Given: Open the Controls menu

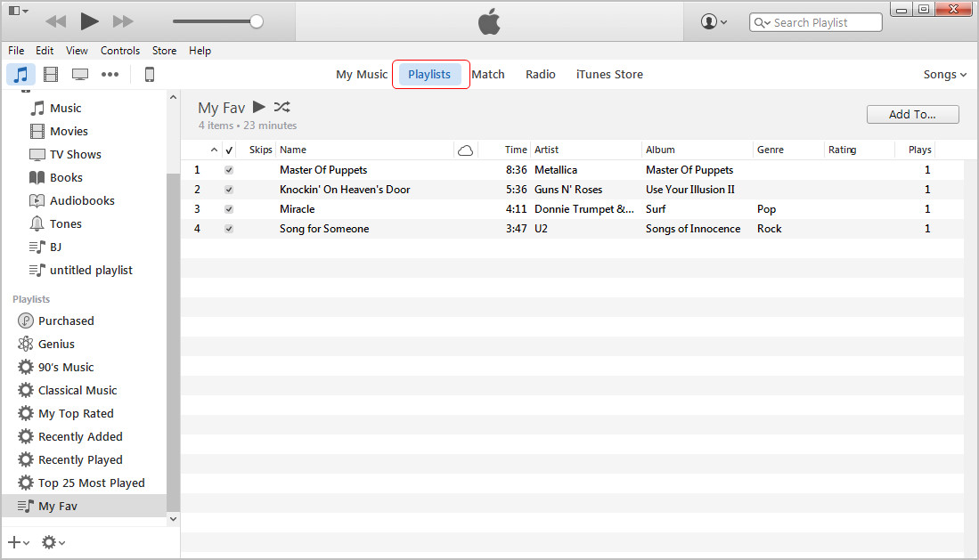Looking at the screenshot, I should point(120,51).
